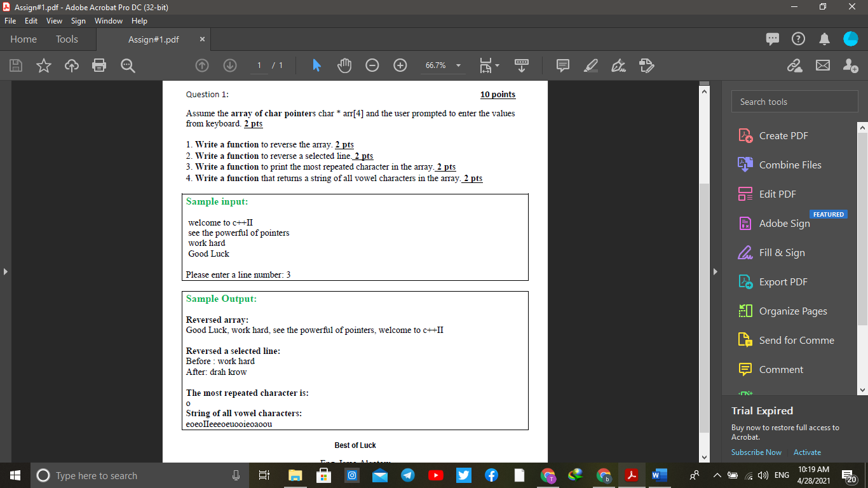Add a sticky note comment
The width and height of the screenshot is (868, 488).
coord(562,65)
